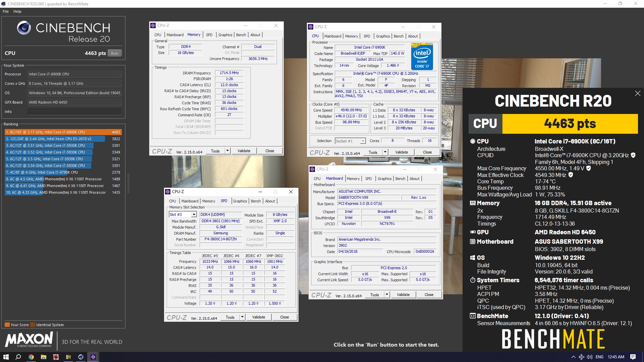The height and width of the screenshot is (362, 644).
Task: Open Bench tab in the SPD window
Action: pos(256,201)
